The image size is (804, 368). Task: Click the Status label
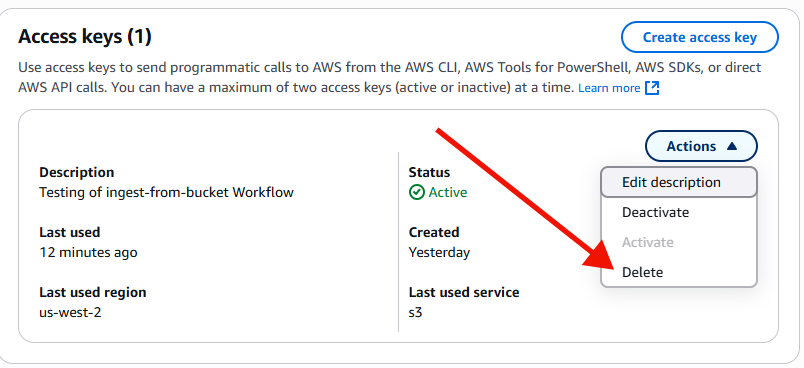click(429, 172)
